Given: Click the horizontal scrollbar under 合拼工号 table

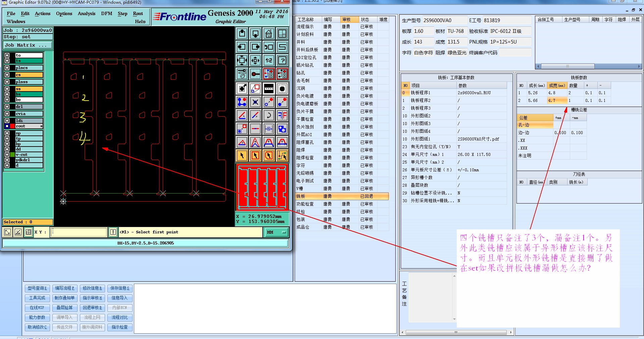Looking at the screenshot, I should tap(589, 66).
